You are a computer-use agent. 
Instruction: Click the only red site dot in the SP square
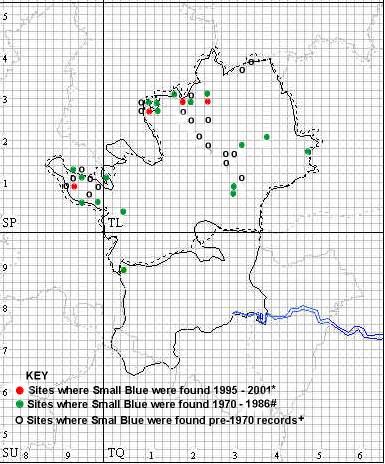pyautogui.click(x=74, y=186)
